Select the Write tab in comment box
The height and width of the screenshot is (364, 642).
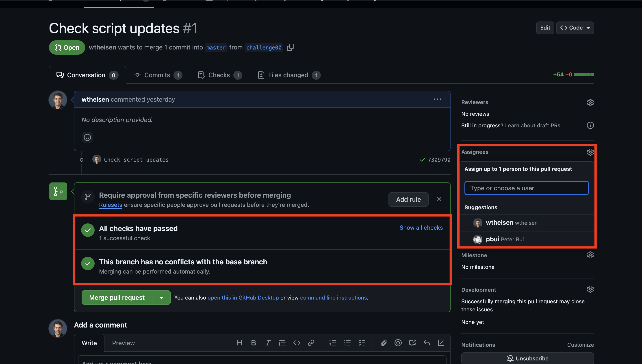click(89, 343)
